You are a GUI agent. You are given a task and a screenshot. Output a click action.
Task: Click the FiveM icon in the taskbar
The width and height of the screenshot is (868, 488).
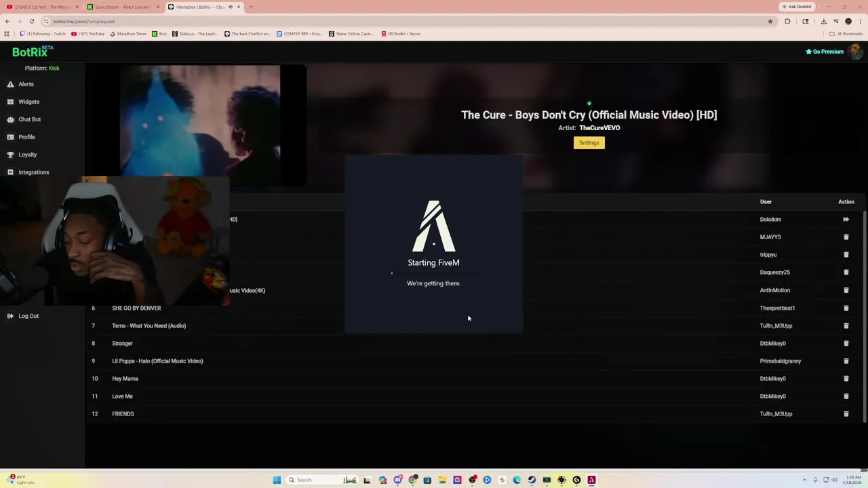pos(591,480)
